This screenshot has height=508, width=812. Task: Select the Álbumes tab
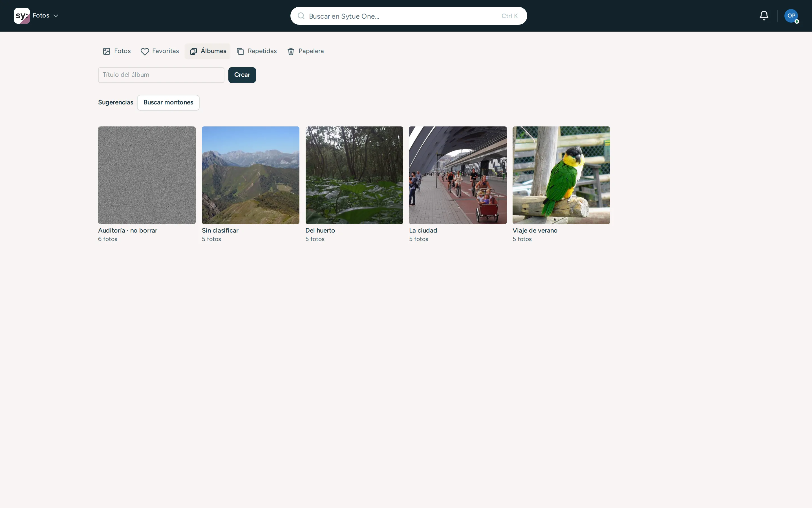(208, 51)
